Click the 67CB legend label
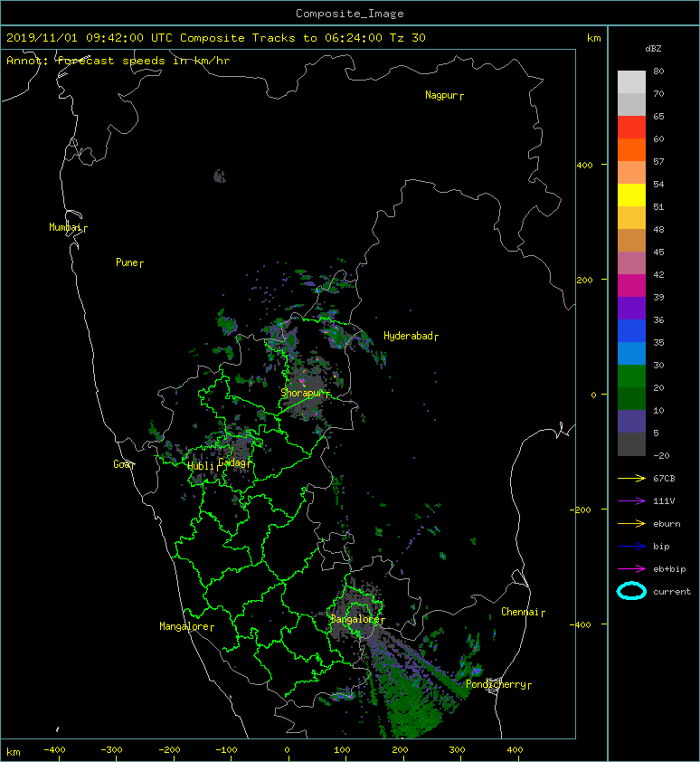 [x=664, y=479]
